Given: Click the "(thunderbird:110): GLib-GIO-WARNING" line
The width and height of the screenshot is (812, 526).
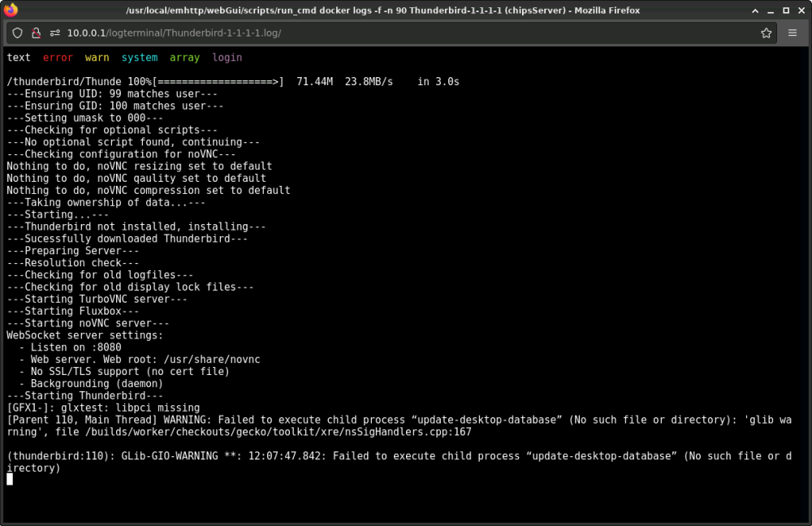Looking at the screenshot, I should click(x=400, y=456).
